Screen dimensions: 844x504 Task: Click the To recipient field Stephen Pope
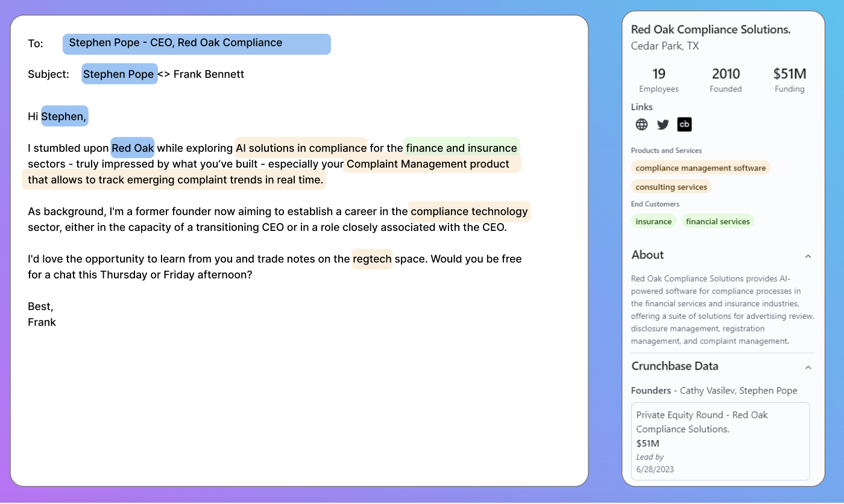tap(197, 44)
